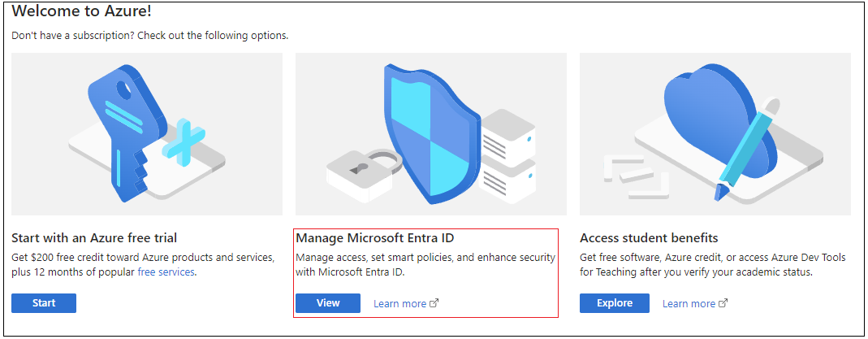Click the Access student benefits heading
This screenshot has height=339, width=868.
coord(649,238)
